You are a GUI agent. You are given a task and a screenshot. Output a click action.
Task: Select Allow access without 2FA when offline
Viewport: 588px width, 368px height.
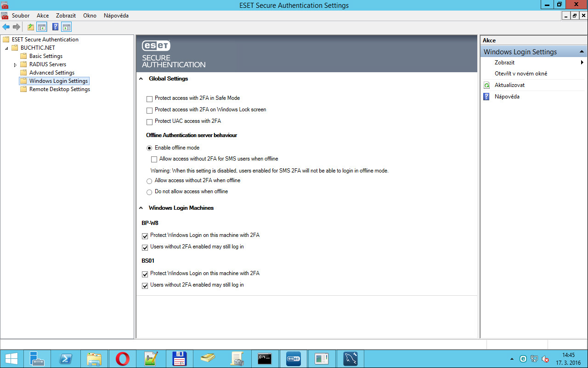pos(149,181)
